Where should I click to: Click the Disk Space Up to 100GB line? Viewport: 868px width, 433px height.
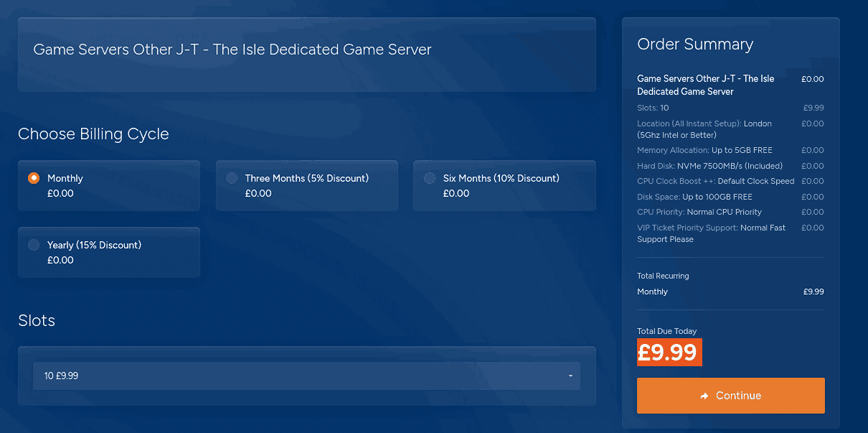pyautogui.click(x=694, y=197)
